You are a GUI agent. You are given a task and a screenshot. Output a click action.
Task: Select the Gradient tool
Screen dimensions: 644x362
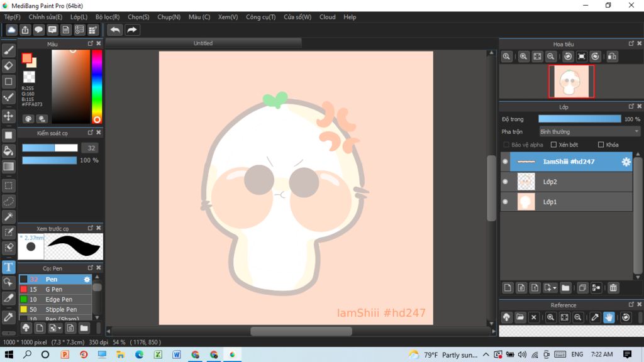(9, 166)
